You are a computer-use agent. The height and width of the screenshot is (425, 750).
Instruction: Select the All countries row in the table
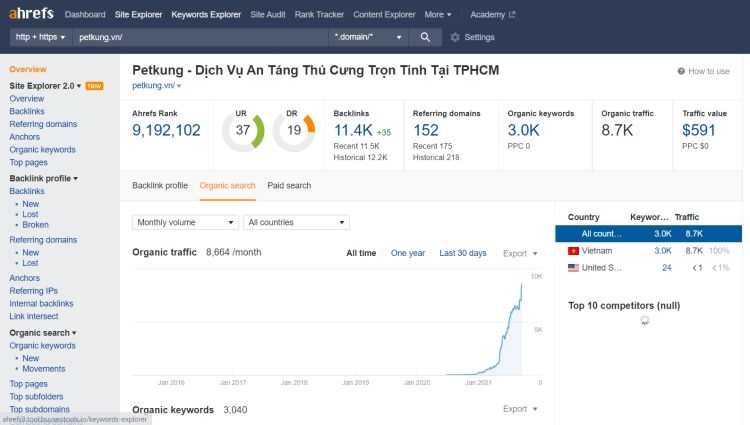pyautogui.click(x=648, y=234)
